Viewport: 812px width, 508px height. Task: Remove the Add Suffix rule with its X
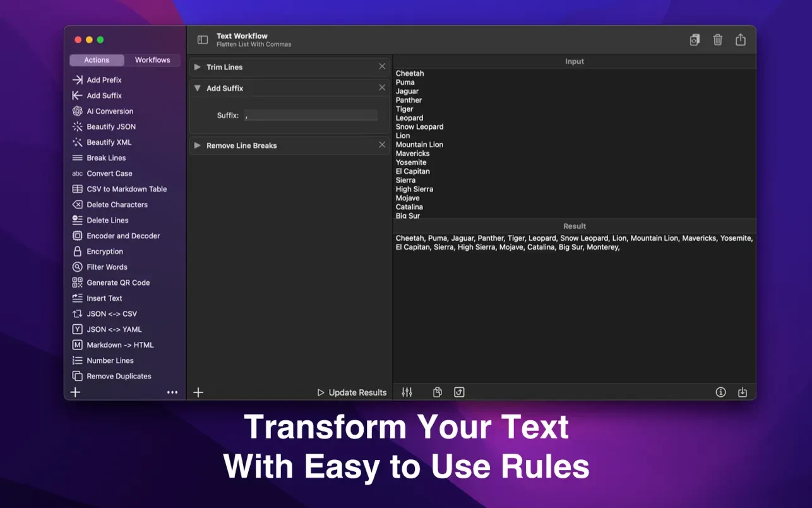(381, 88)
